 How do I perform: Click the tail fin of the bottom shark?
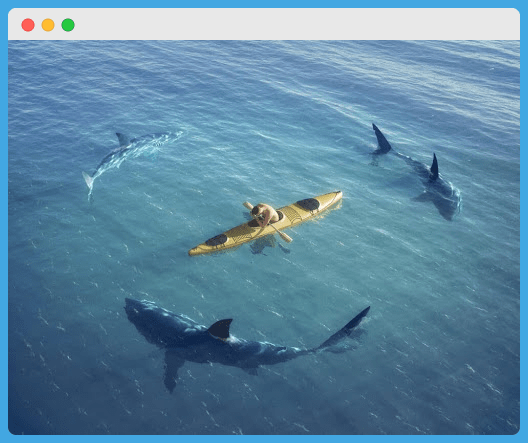point(347,327)
